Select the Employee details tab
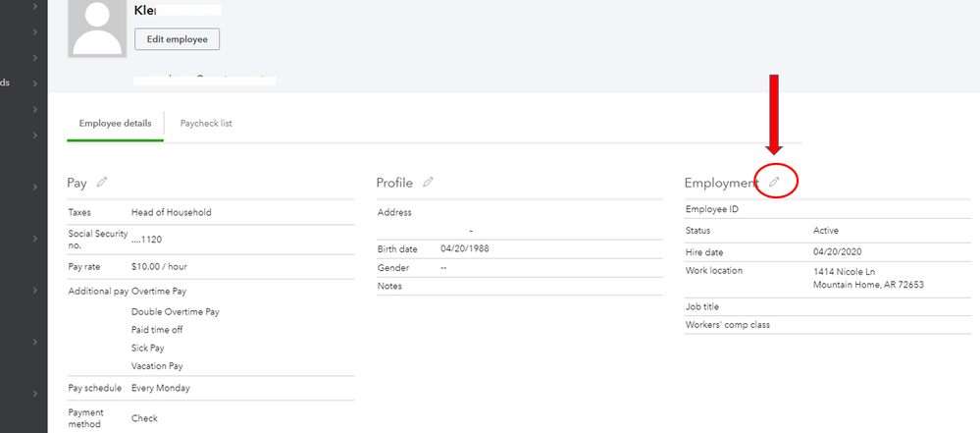The image size is (980, 433). pos(115,124)
